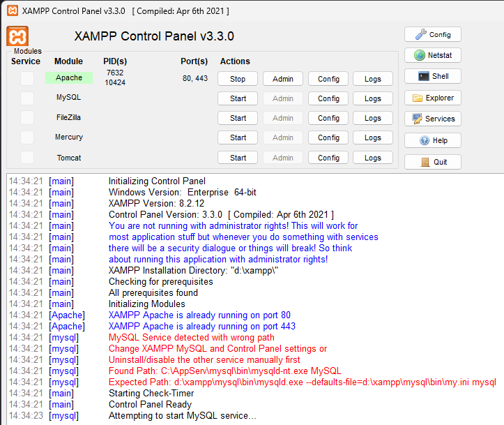The image size is (504, 425).
Task: Open the Mercury Logs menu
Action: pyautogui.click(x=373, y=137)
